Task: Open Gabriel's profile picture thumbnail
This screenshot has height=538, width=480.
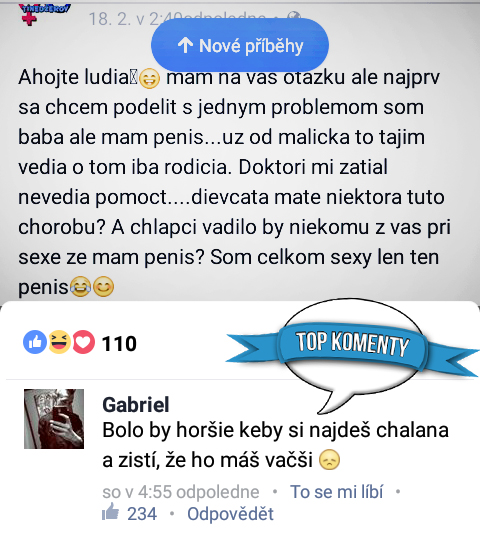Action: coord(54,419)
